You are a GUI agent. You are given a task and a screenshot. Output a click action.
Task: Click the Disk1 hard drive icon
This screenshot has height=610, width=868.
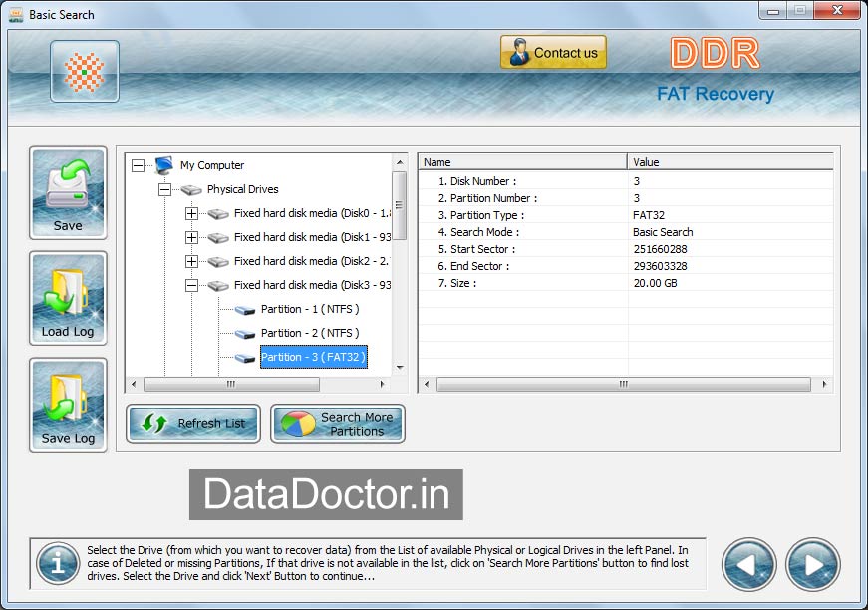(x=218, y=238)
